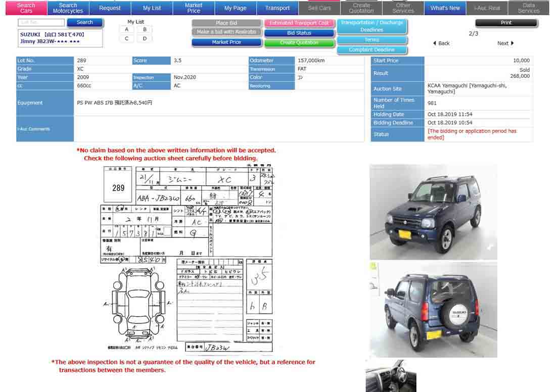Open the Search Cars tab

pyautogui.click(x=26, y=8)
